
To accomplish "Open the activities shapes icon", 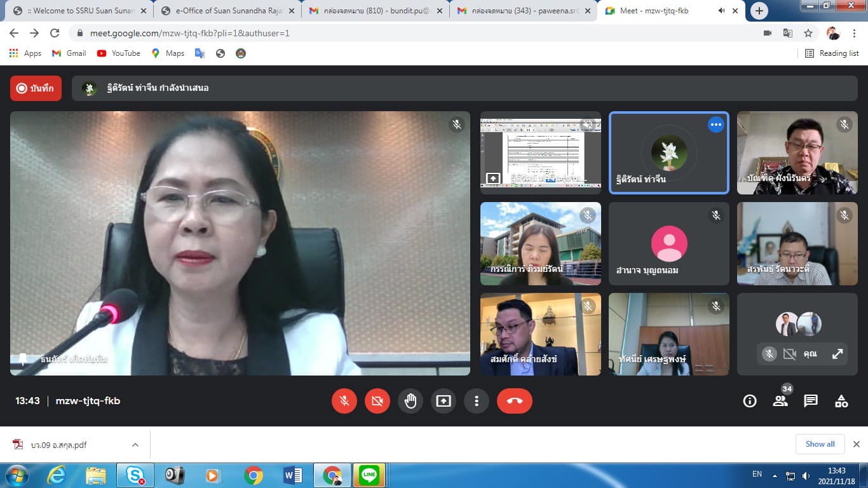I will click(841, 401).
